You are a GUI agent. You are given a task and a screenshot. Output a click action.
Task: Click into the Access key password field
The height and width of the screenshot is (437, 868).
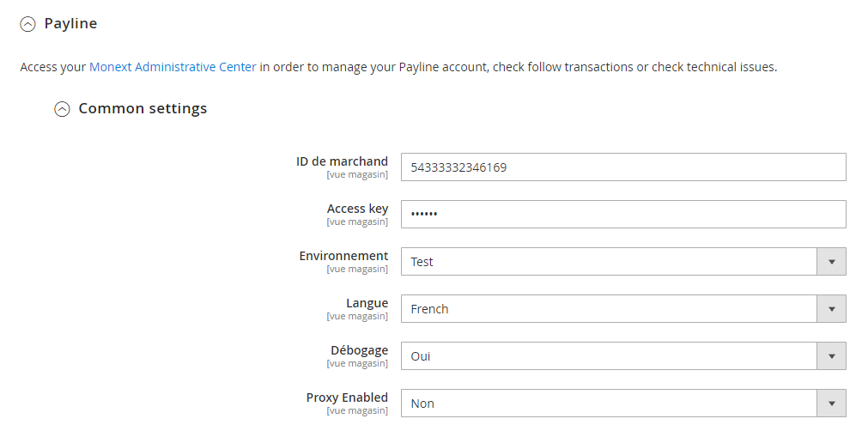[623, 215]
